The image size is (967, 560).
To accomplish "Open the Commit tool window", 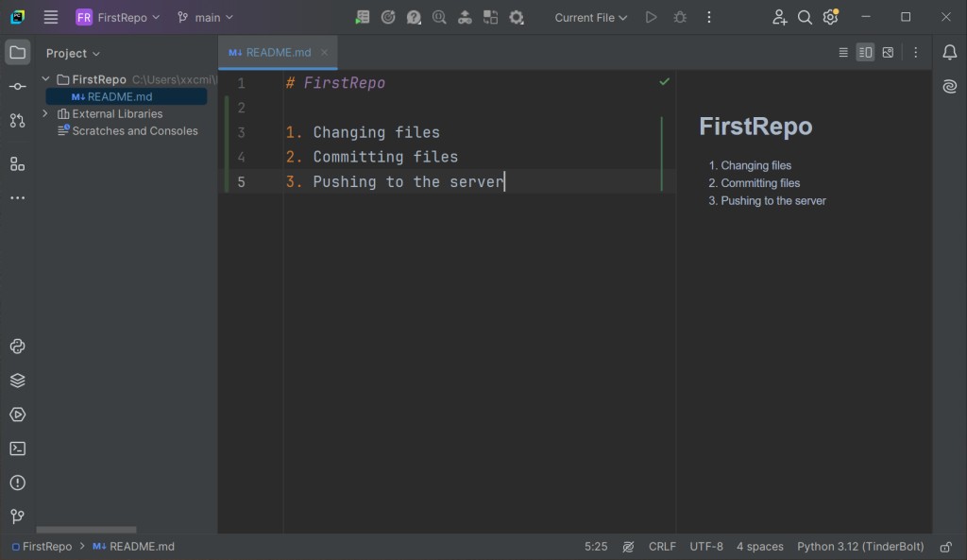I will click(17, 87).
